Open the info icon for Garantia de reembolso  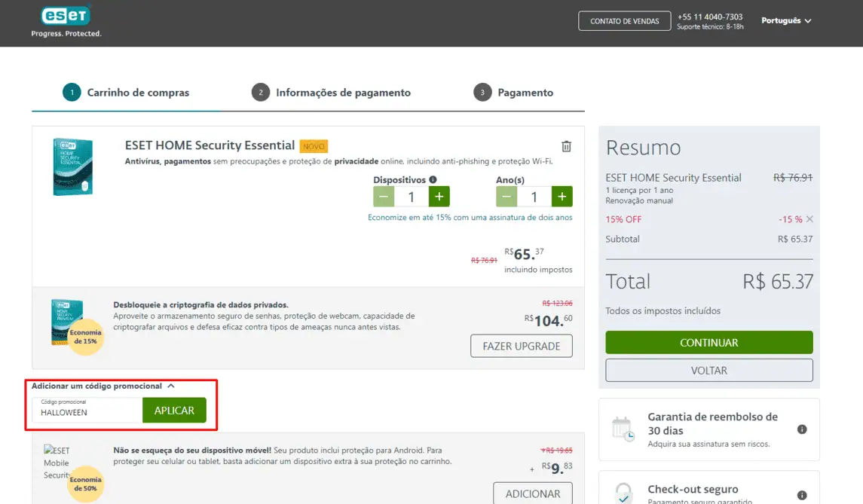802,429
